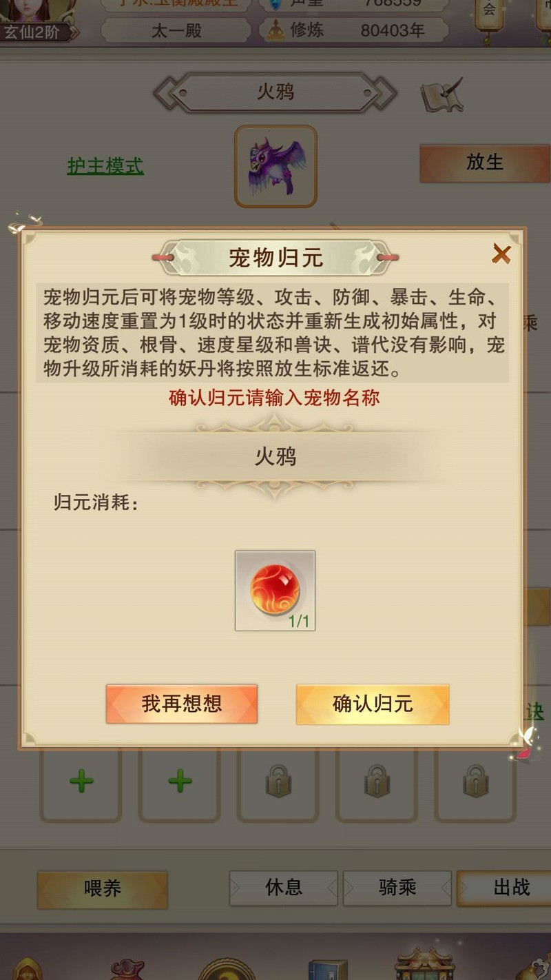Viewport: 551px width, 980px height.
Task: Select the 休息 rest option
Action: pyautogui.click(x=284, y=888)
